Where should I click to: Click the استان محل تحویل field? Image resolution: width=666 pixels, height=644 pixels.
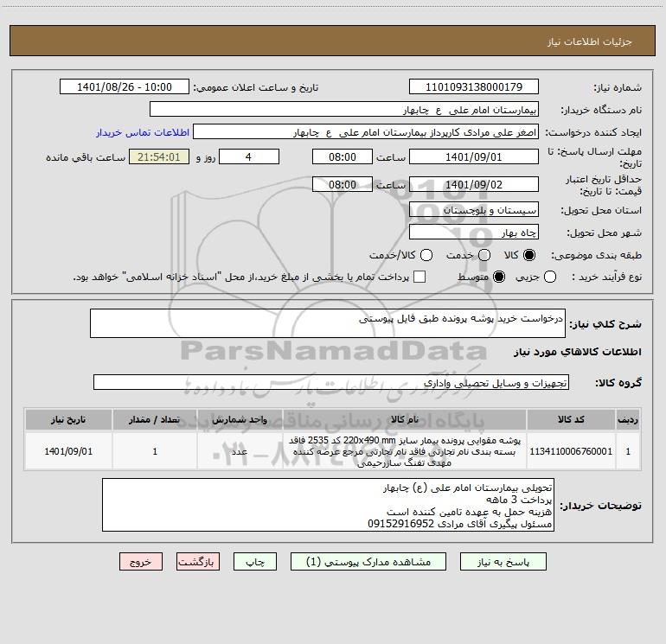pyautogui.click(x=474, y=210)
